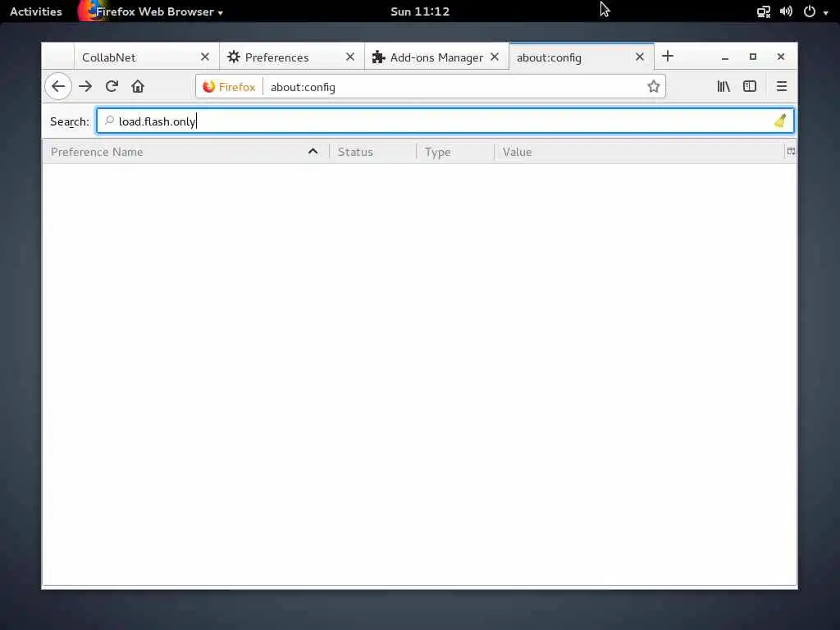
Task: Show the sidebars panel
Action: coord(750,86)
